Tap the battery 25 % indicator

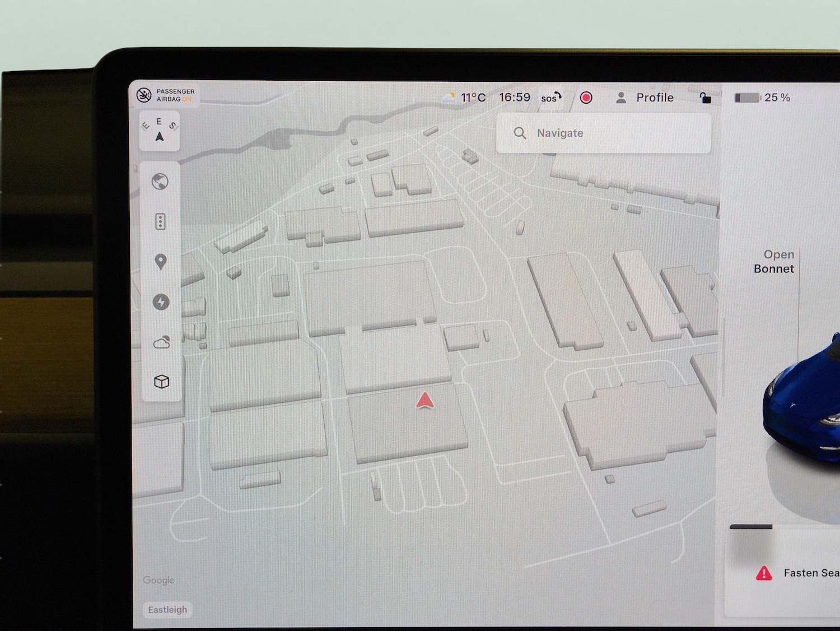coord(762,98)
